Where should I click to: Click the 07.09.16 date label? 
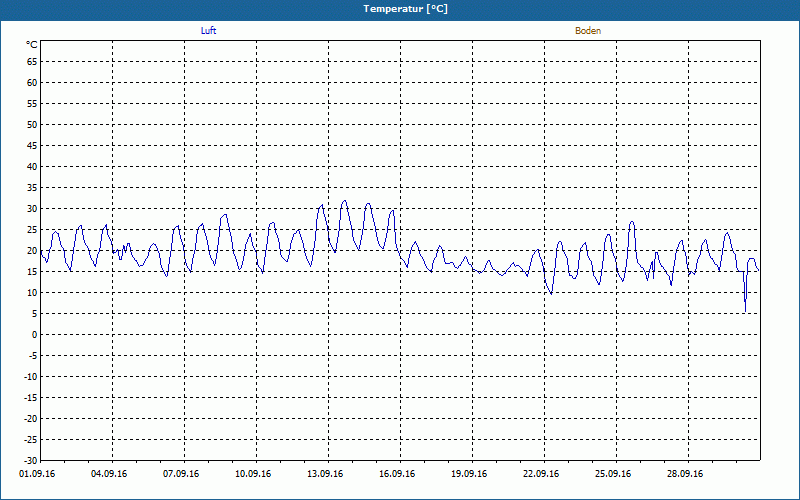(181, 474)
